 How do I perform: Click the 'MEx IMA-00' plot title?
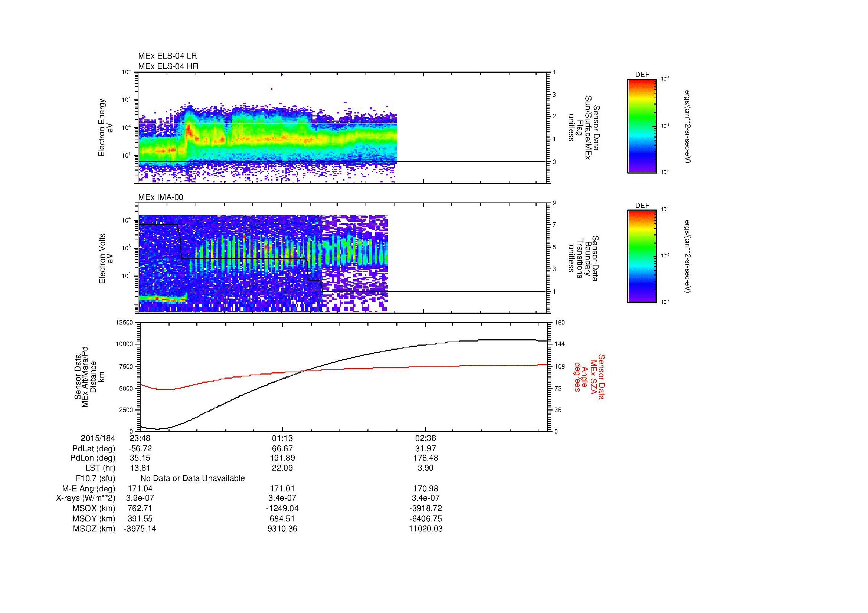(161, 197)
